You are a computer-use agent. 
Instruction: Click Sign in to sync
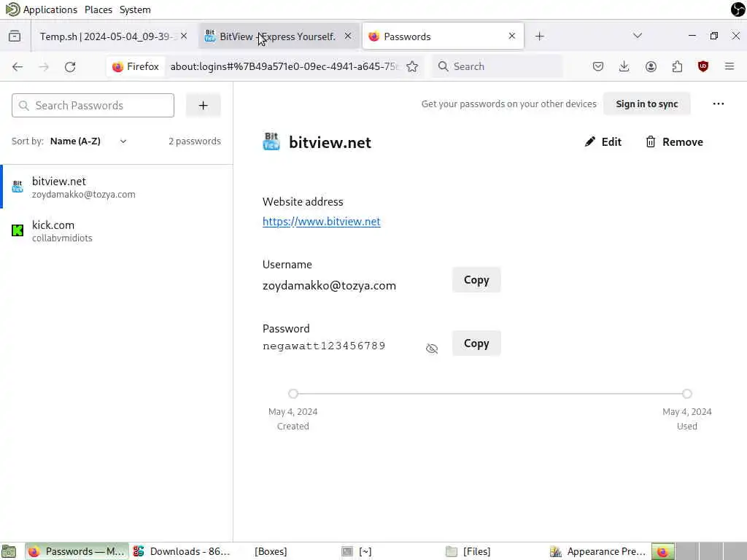pos(646,104)
